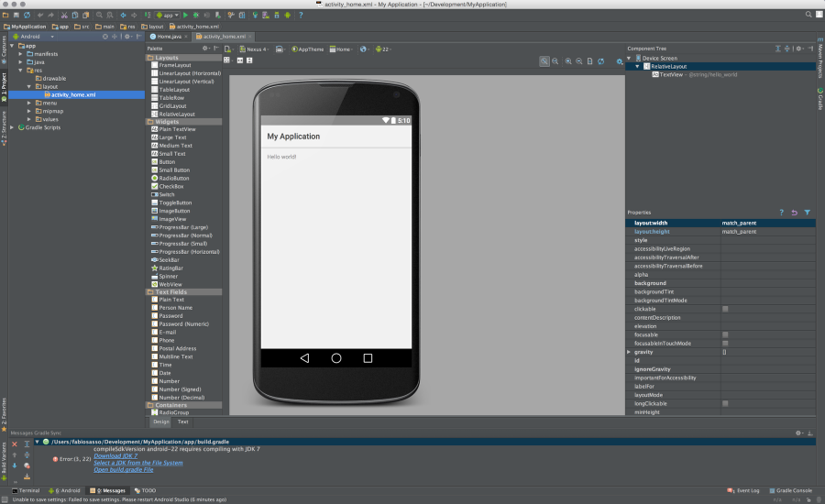Click the Back navigation arrow icon
This screenshot has width=825, height=504.
point(123,16)
